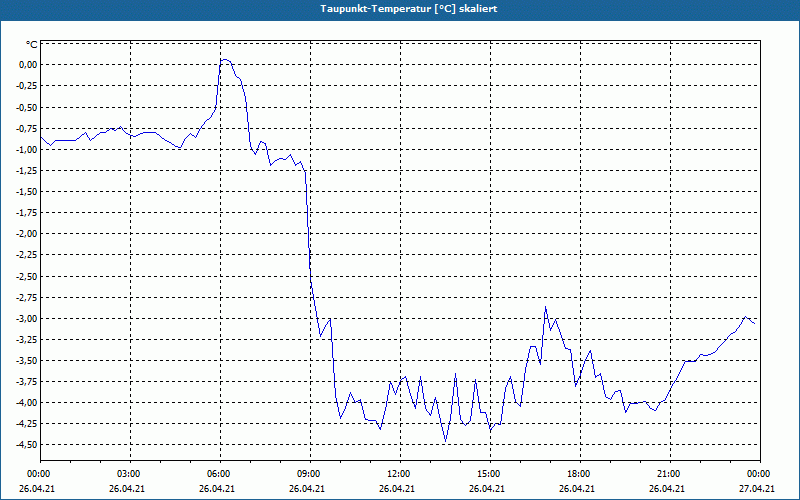Click the date '26.04.21' beneath 03:00
This screenshot has height=500, width=800.
coord(127,489)
